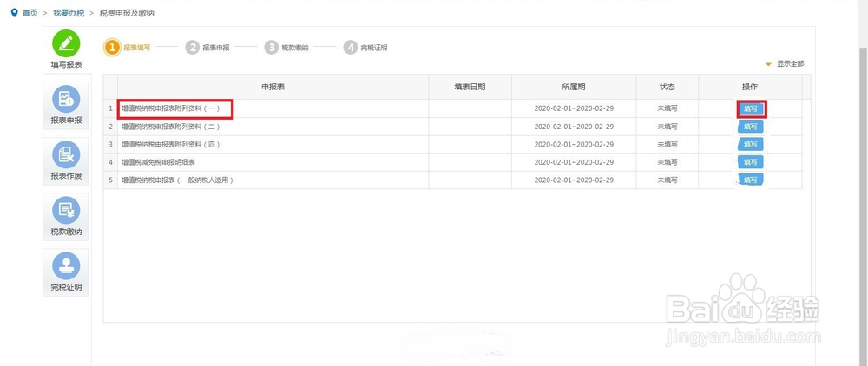Click the location pin icon beside 首页
The height and width of the screenshot is (366, 868).
[15, 13]
